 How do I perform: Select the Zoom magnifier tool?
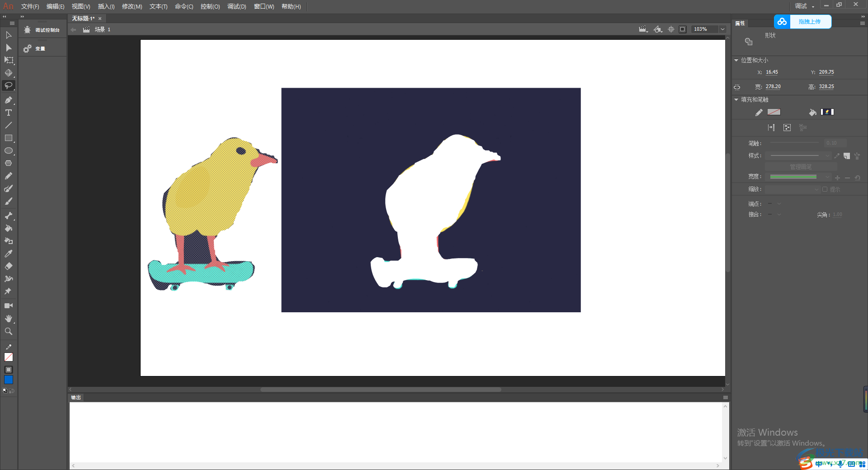click(9, 331)
